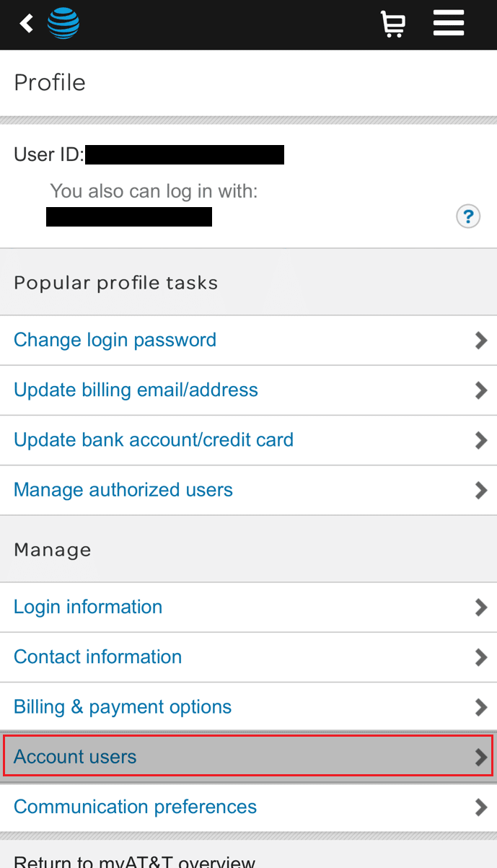Click the help question mark icon
497x868 pixels.
click(x=468, y=216)
